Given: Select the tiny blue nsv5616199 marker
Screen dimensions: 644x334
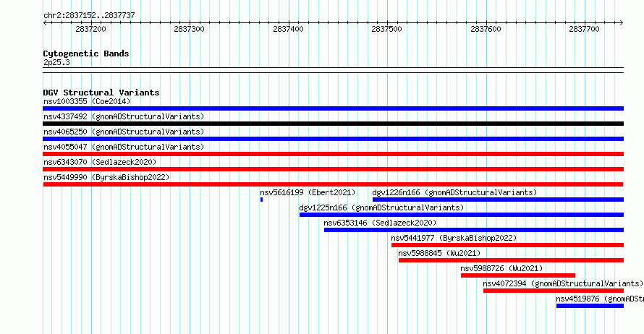Looking at the screenshot, I should [x=261, y=200].
